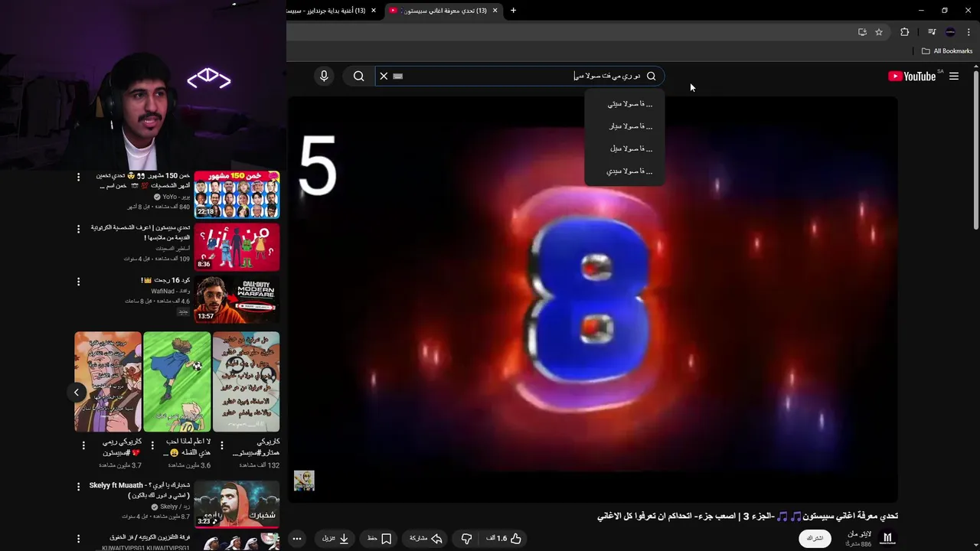Open the 8:36 Spacetoon character challenge thumbnail
This screenshot has height=551, width=980.
tap(237, 246)
